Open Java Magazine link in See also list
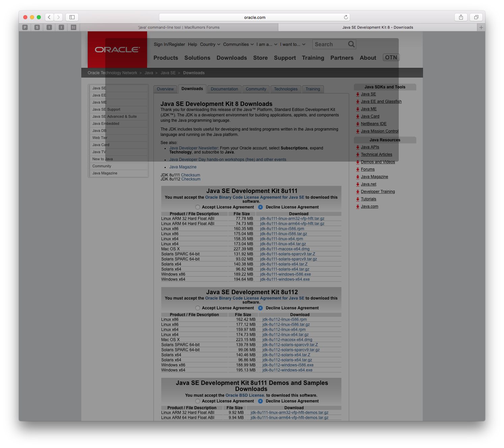504x448 pixels. click(x=183, y=167)
